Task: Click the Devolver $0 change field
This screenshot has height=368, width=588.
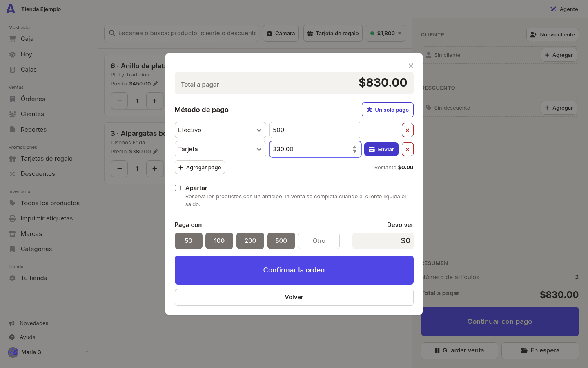Action: 383,241
